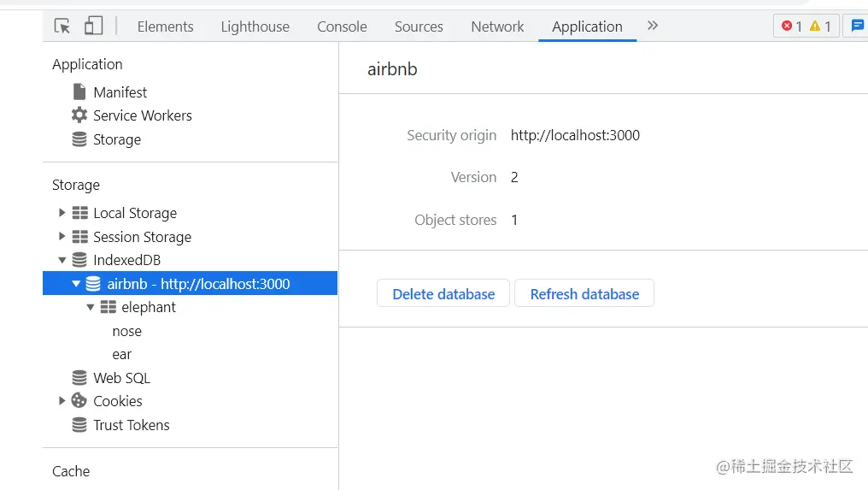
Task: Click the inspect element picker icon
Action: (62, 27)
